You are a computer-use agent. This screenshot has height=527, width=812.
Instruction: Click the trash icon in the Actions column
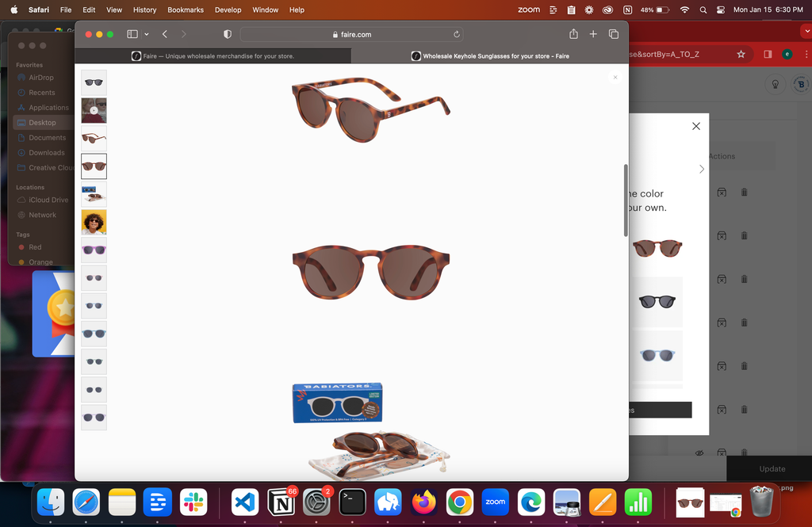point(744,191)
